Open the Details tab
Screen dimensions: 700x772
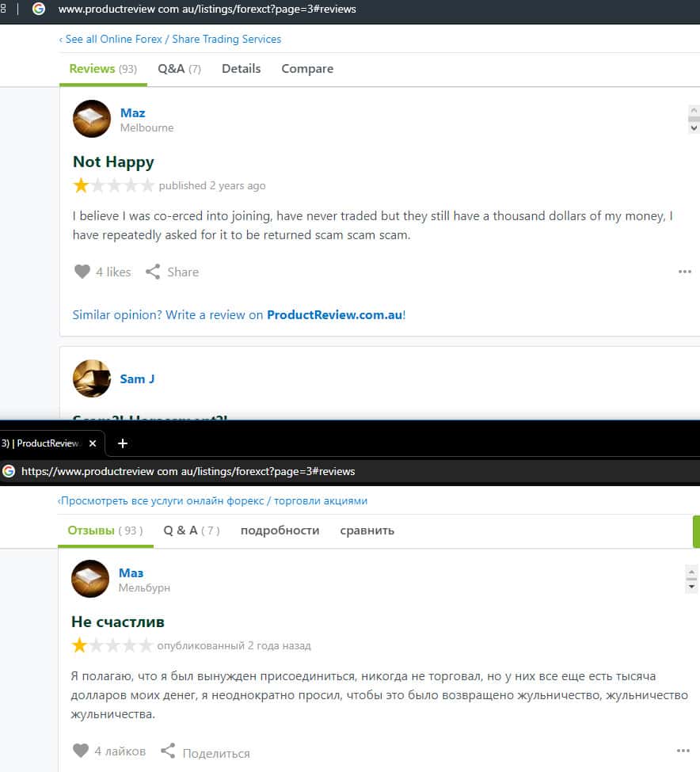(x=241, y=69)
